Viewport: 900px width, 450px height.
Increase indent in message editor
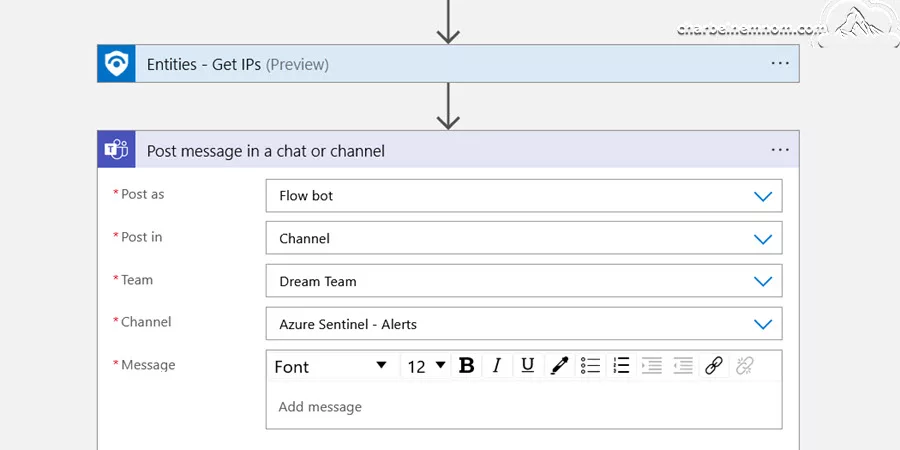(652, 365)
